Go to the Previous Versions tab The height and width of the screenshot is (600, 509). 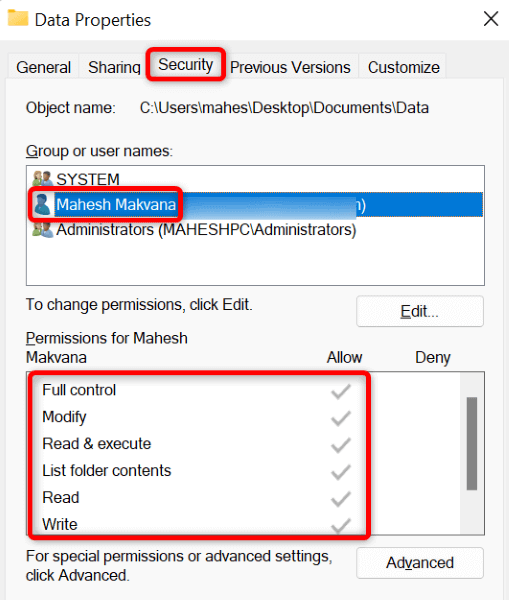(x=290, y=67)
